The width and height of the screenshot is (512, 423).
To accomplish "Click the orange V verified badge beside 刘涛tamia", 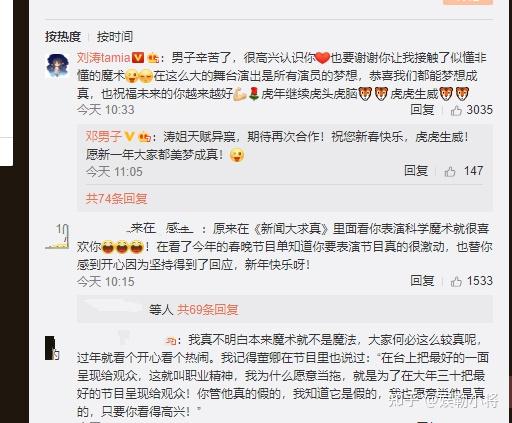I will coord(138,58).
